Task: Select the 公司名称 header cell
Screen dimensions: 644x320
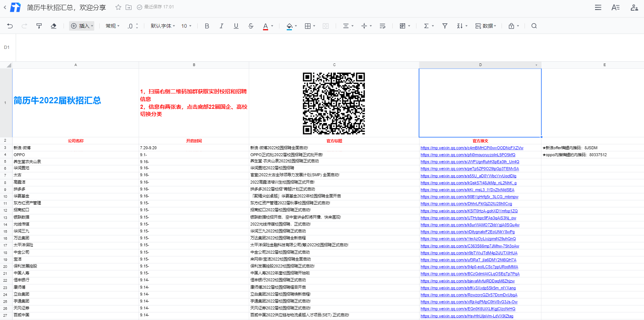Action: point(76,141)
